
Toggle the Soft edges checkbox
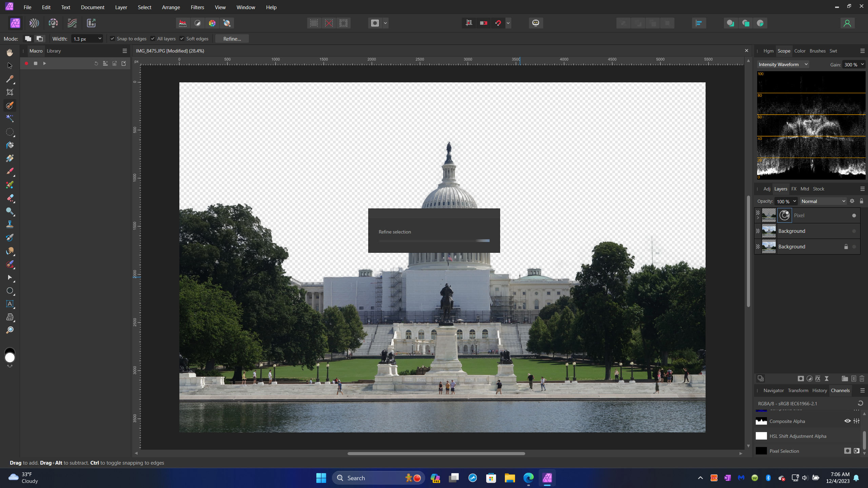(182, 39)
